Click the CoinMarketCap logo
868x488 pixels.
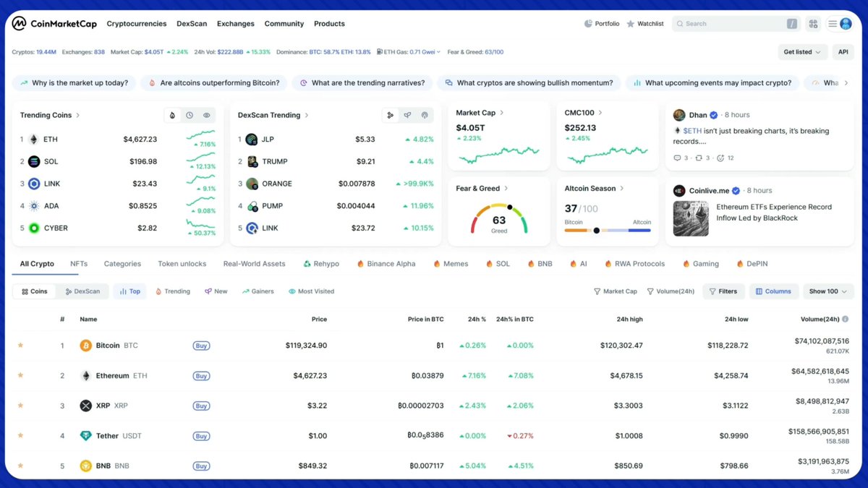[54, 24]
